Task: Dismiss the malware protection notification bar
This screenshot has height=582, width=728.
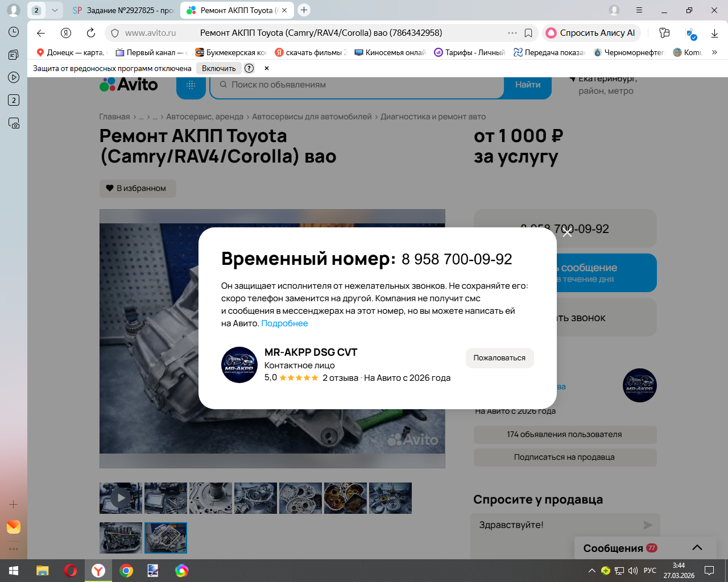Action: (266, 68)
